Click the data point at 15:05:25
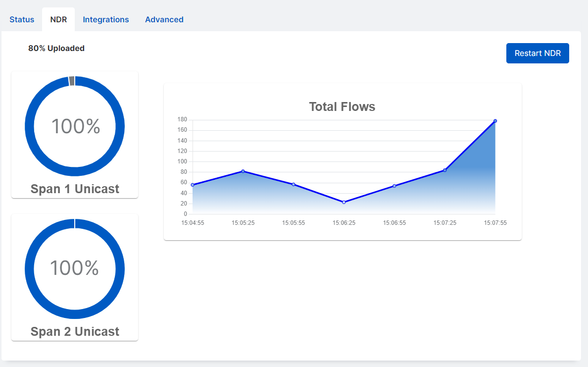 242,171
